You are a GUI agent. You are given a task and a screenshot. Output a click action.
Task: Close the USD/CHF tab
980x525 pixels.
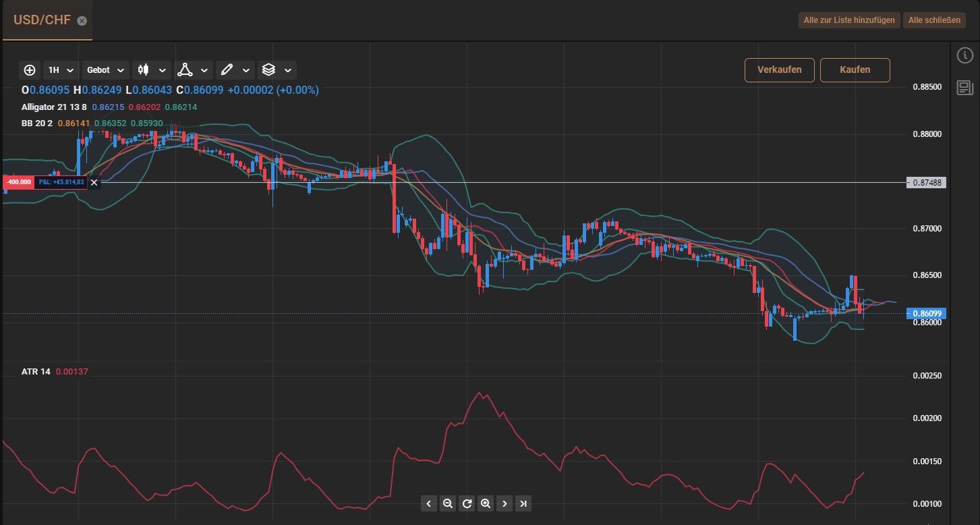pyautogui.click(x=82, y=21)
